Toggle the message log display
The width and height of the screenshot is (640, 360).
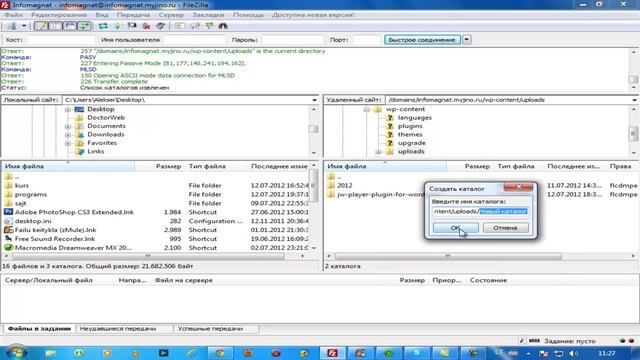tap(40, 26)
